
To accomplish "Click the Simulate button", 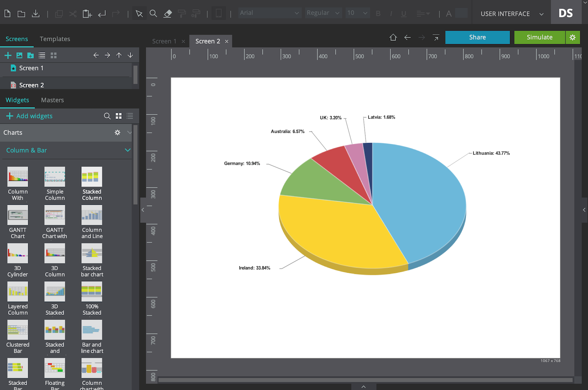I will click(539, 37).
